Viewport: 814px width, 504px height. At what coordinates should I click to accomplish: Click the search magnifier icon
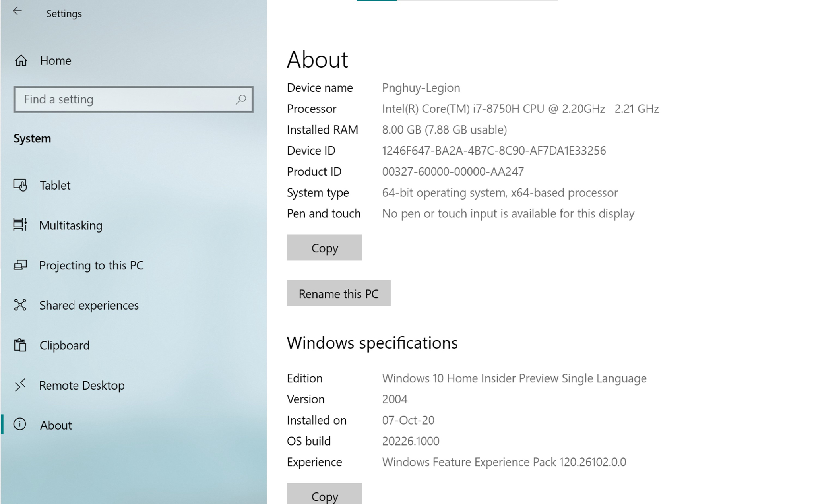240,99
